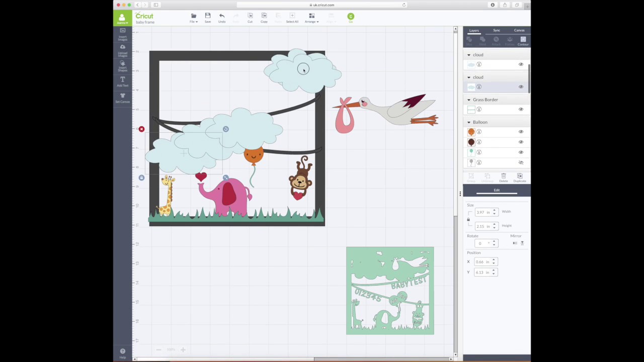The image size is (644, 362).
Task: Click the teal Balloon layer swatch
Action: [471, 152]
